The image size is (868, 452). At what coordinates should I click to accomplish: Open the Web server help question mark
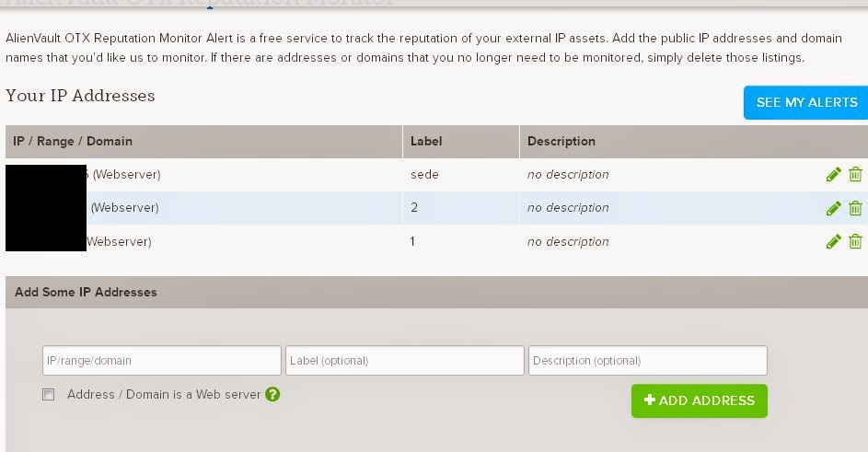(272, 394)
